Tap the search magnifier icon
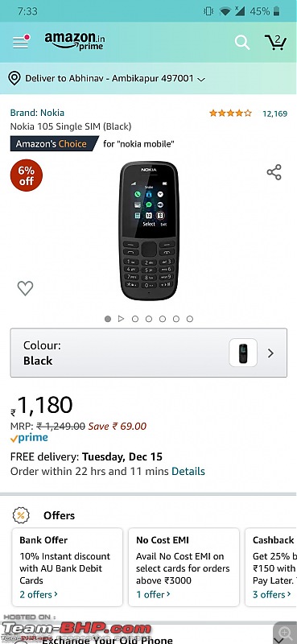297x644 pixels. (242, 43)
